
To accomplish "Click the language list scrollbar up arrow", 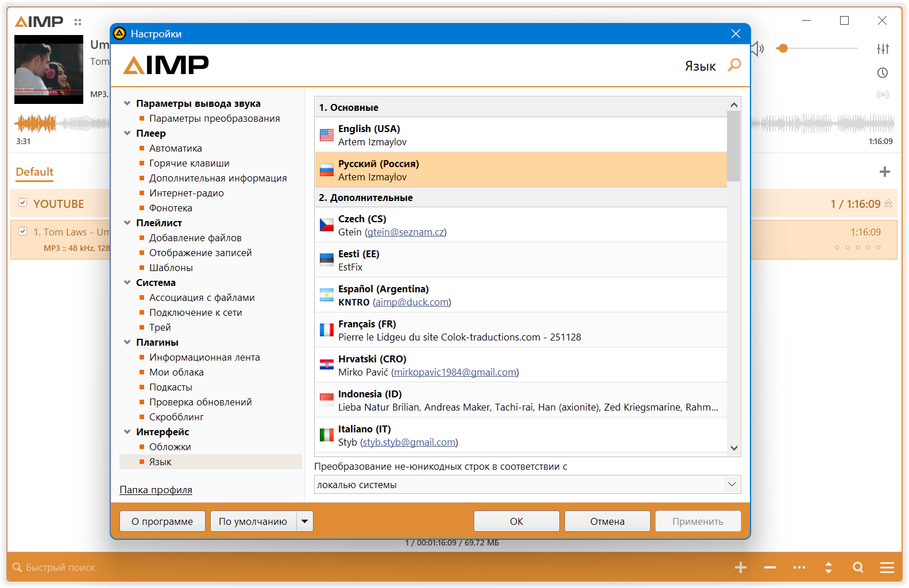I will [x=734, y=105].
